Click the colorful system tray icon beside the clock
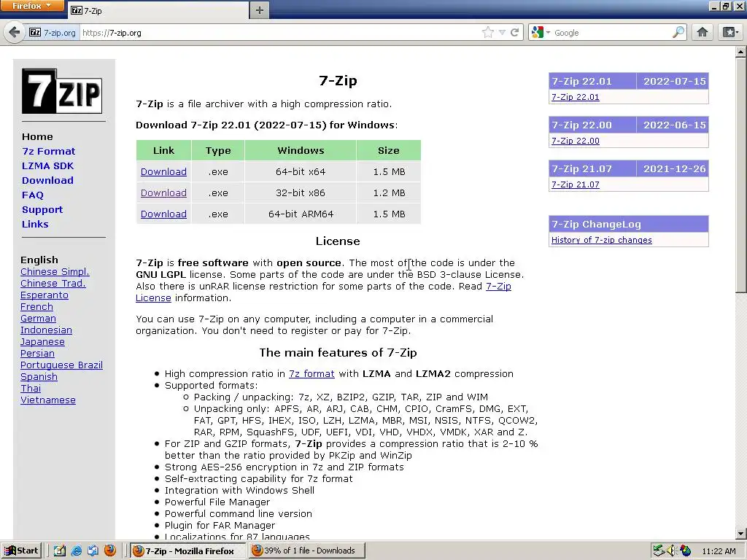 (685, 551)
